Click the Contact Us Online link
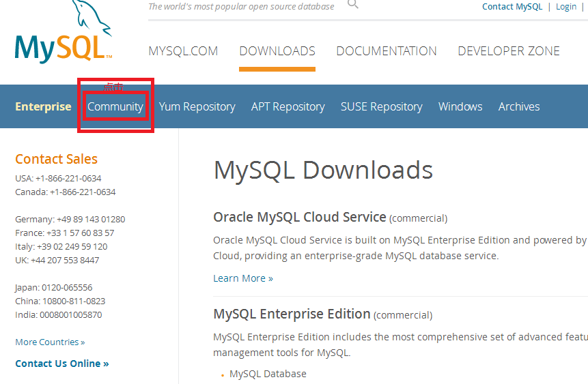This screenshot has height=384, width=588. pos(62,364)
